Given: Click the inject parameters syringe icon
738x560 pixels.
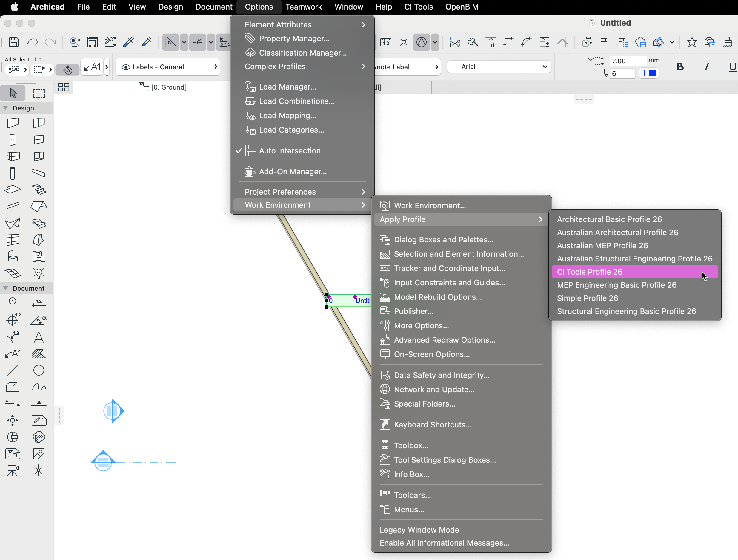Looking at the screenshot, I should pyautogui.click(x=147, y=42).
